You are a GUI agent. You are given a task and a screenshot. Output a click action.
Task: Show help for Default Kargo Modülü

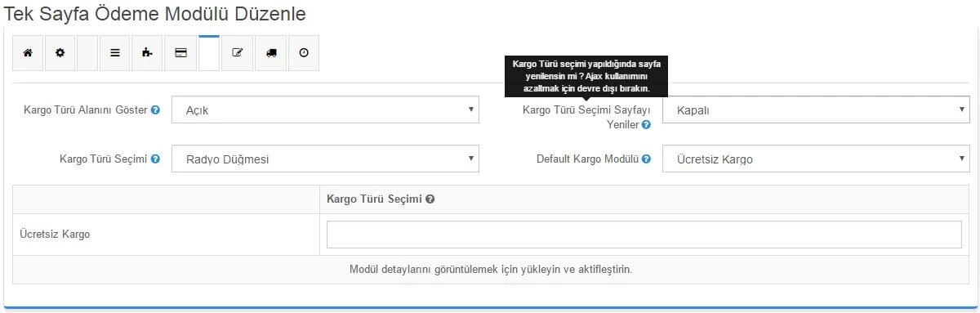click(x=646, y=159)
